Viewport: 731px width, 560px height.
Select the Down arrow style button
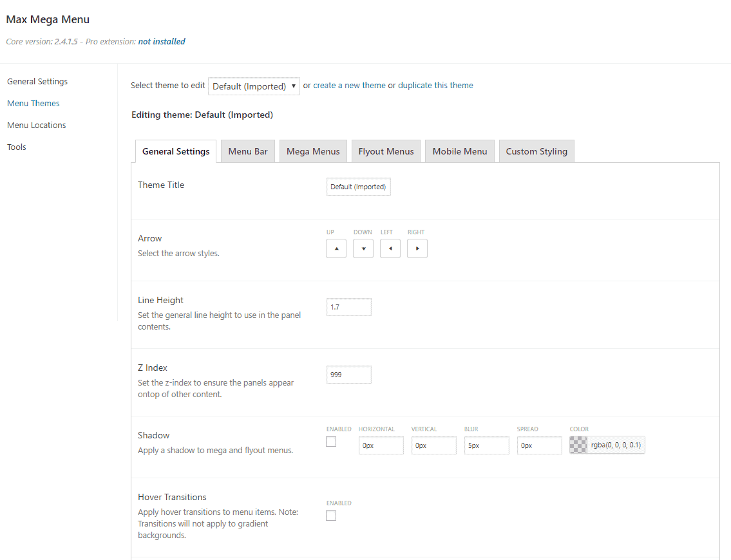coord(363,248)
